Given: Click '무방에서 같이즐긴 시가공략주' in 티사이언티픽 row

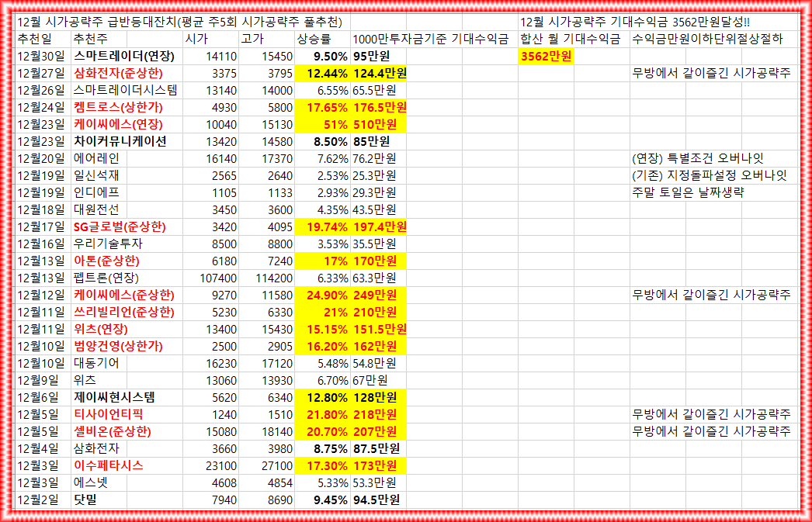Looking at the screenshot, I should pos(712,415).
